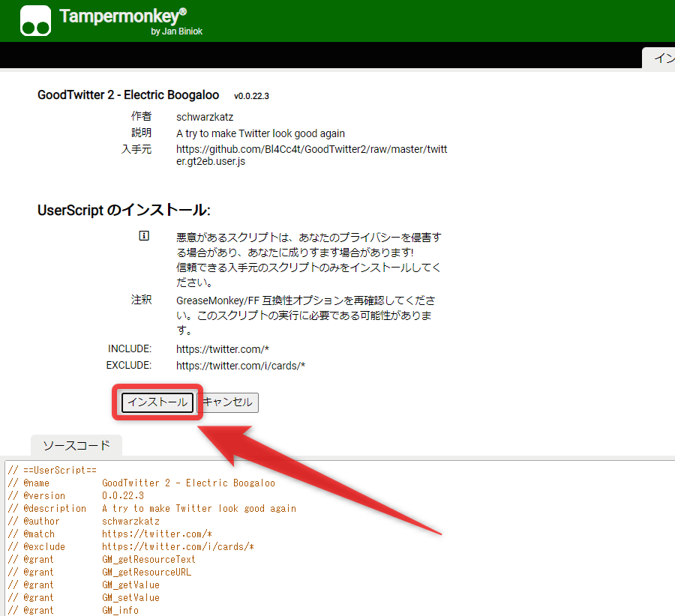Open the ソースコード tab
This screenshot has height=616, width=675.
[x=76, y=445]
